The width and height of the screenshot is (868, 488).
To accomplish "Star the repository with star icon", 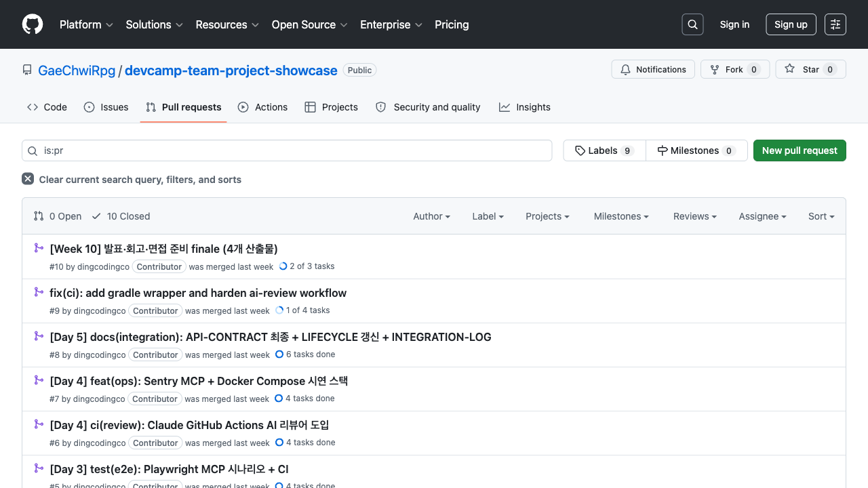I will coord(810,70).
